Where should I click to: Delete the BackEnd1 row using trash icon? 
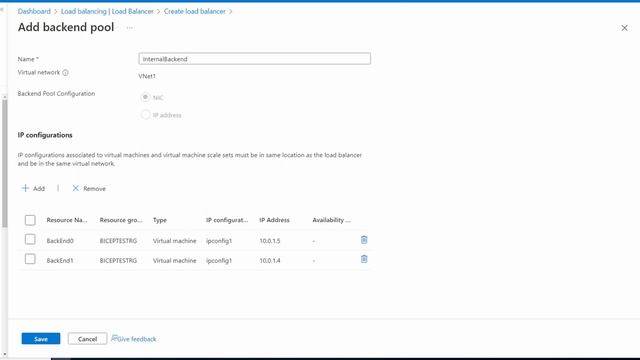364,259
